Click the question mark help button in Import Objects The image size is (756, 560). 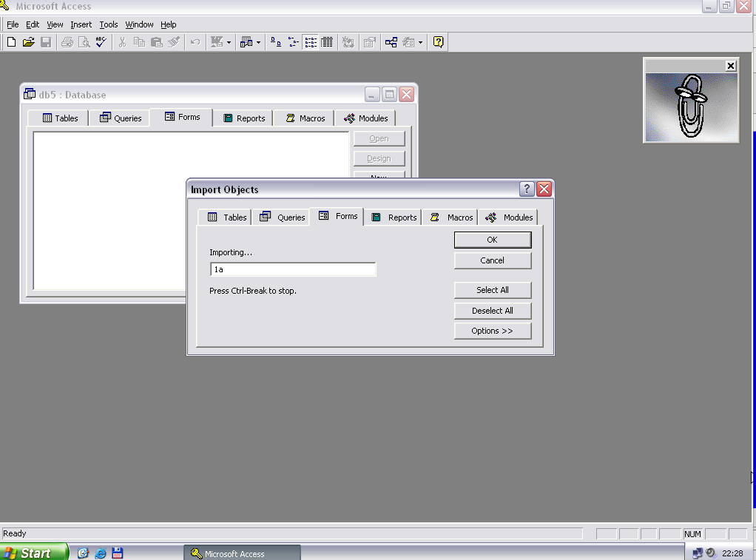click(x=527, y=189)
